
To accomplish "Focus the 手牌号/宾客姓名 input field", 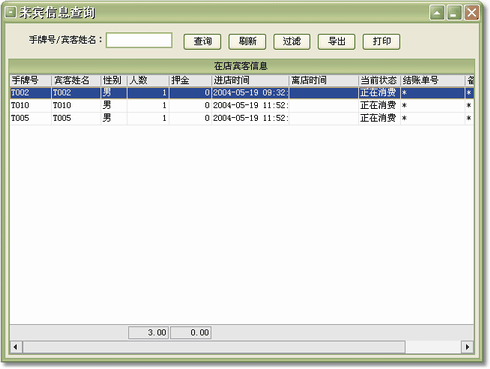I will click(x=139, y=40).
